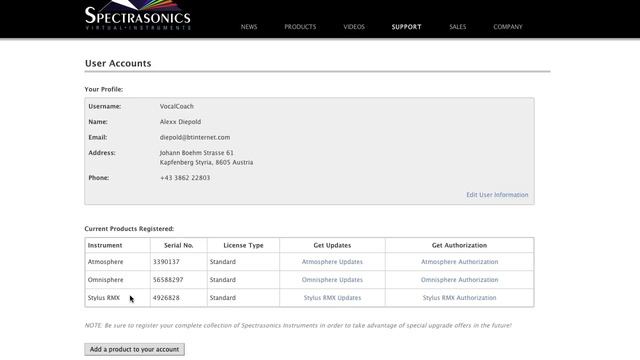This screenshot has height=360, width=640.
Task: Click the address line Johann Boehm Strasse 61
Action: tap(196, 153)
